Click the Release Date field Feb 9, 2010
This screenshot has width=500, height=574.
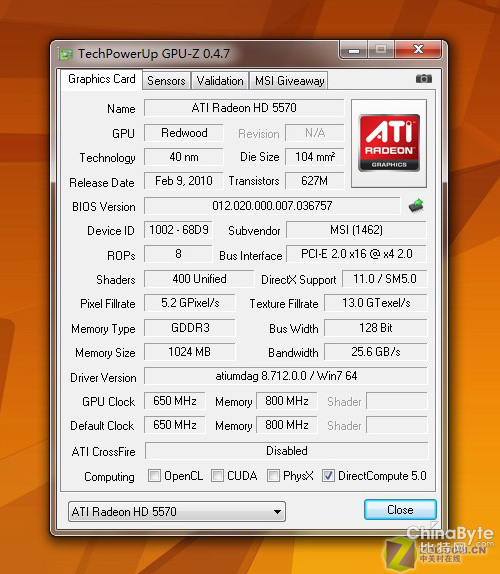[184, 181]
